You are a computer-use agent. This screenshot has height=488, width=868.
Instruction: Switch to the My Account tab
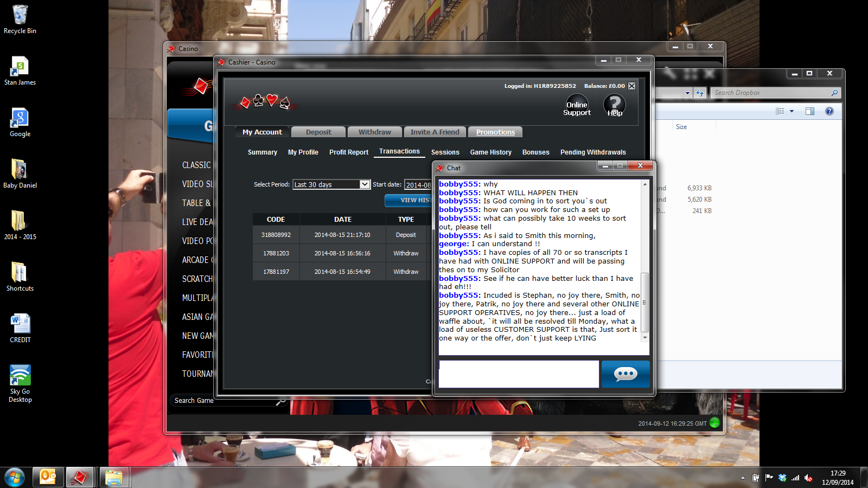262,132
